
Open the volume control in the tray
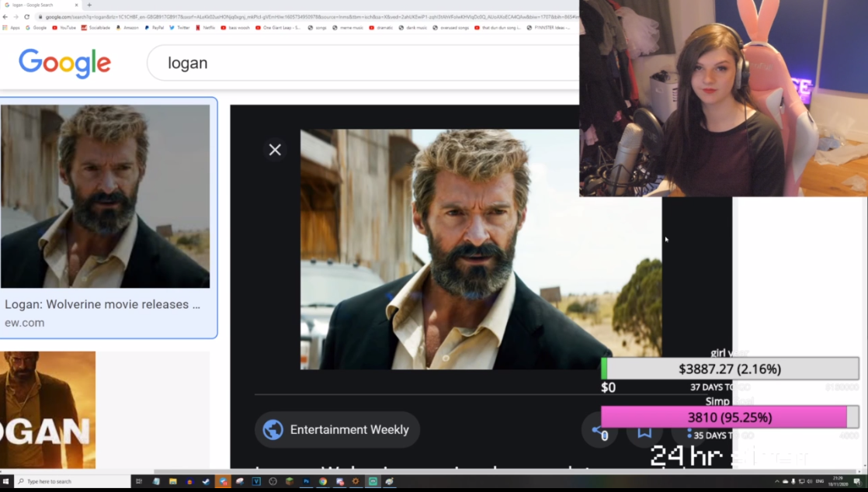coord(809,481)
